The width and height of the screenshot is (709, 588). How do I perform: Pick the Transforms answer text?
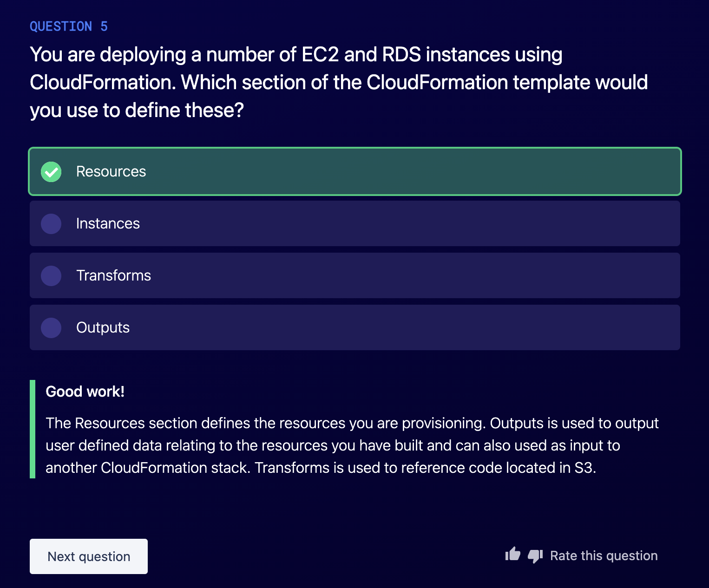tap(113, 275)
